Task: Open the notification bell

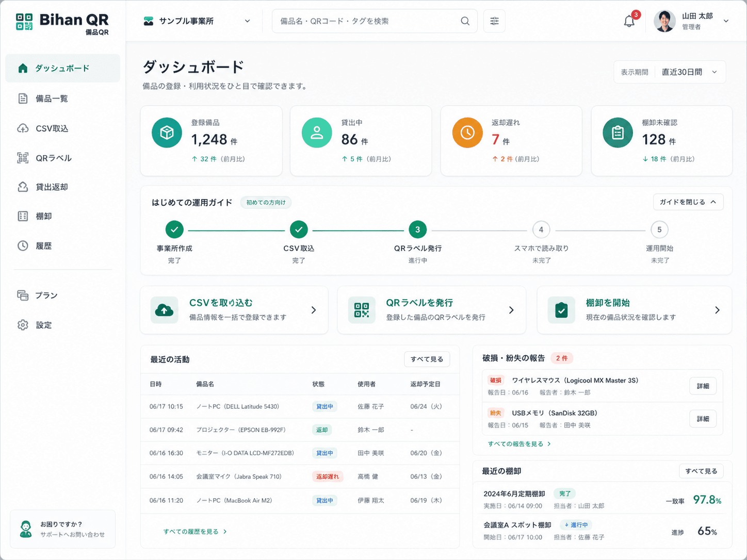Action: tap(629, 21)
